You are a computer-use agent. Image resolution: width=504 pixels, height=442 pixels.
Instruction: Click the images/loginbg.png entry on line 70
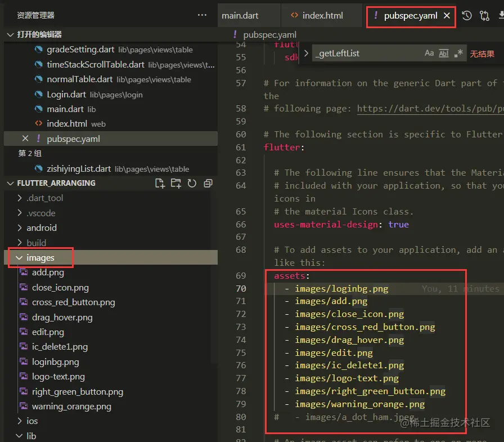click(x=341, y=288)
